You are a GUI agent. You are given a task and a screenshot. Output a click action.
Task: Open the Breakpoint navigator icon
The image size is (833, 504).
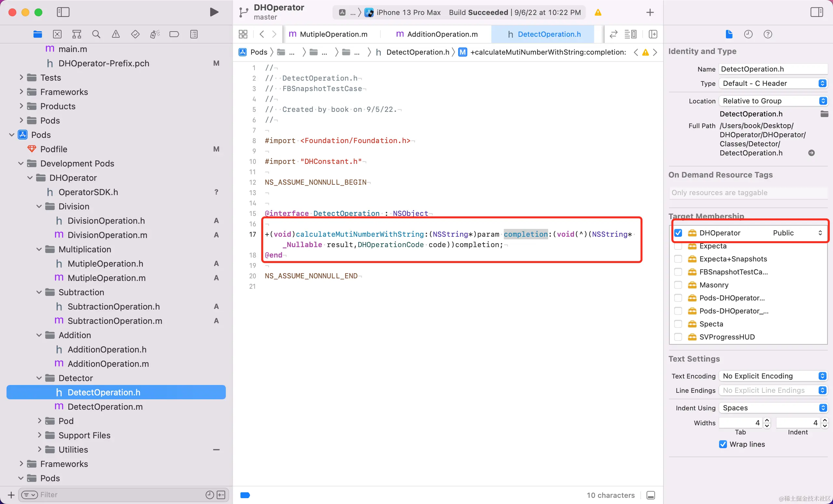[x=174, y=34]
